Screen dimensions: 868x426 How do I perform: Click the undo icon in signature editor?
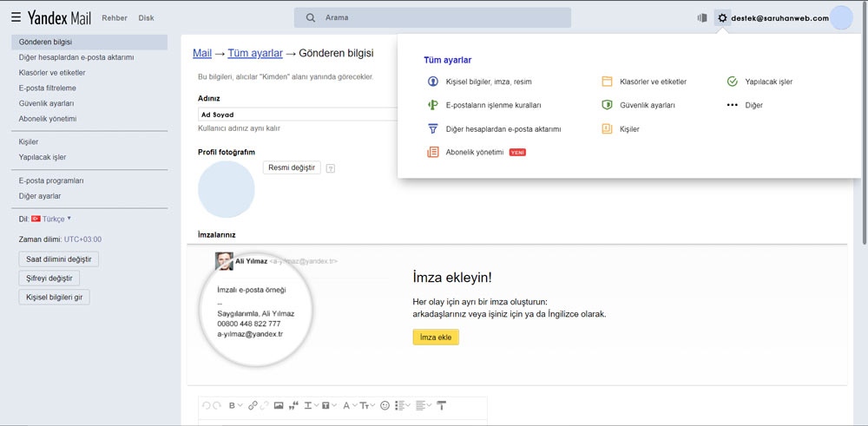[207, 405]
